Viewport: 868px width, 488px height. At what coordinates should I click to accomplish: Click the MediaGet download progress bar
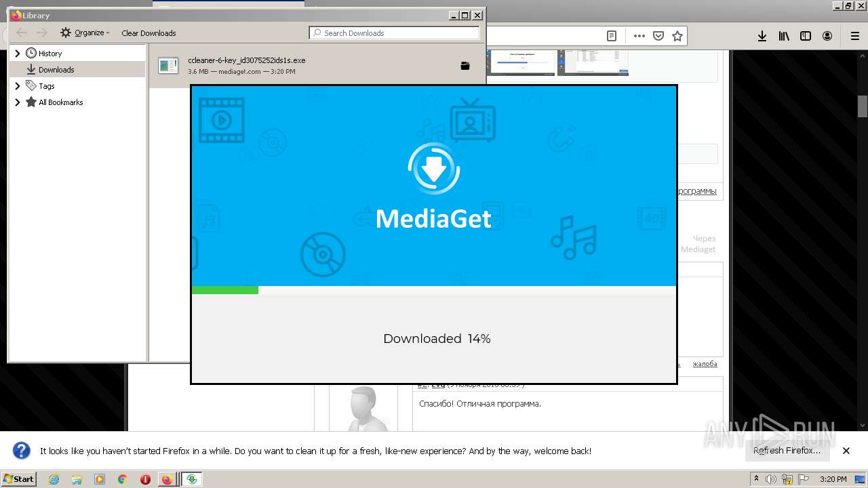pos(434,290)
